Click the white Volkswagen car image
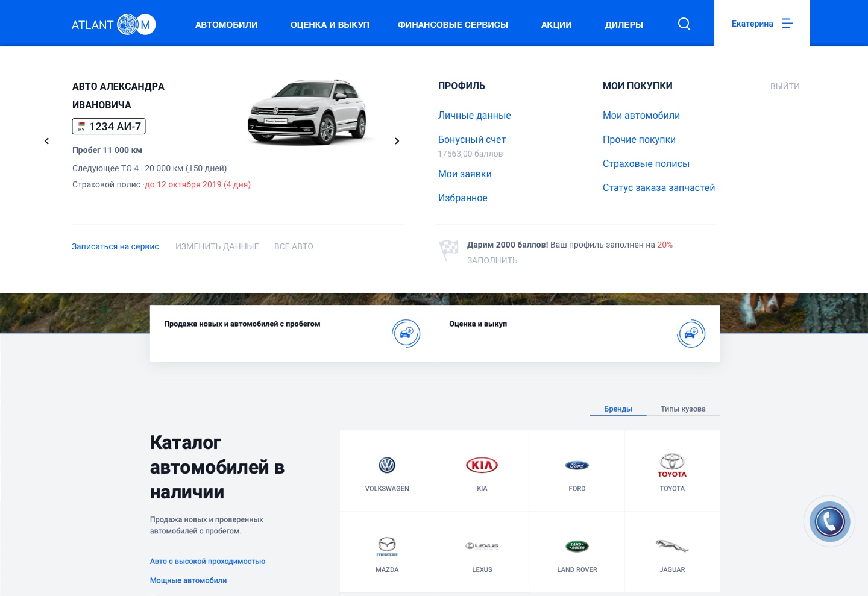The image size is (868, 596). click(x=307, y=112)
